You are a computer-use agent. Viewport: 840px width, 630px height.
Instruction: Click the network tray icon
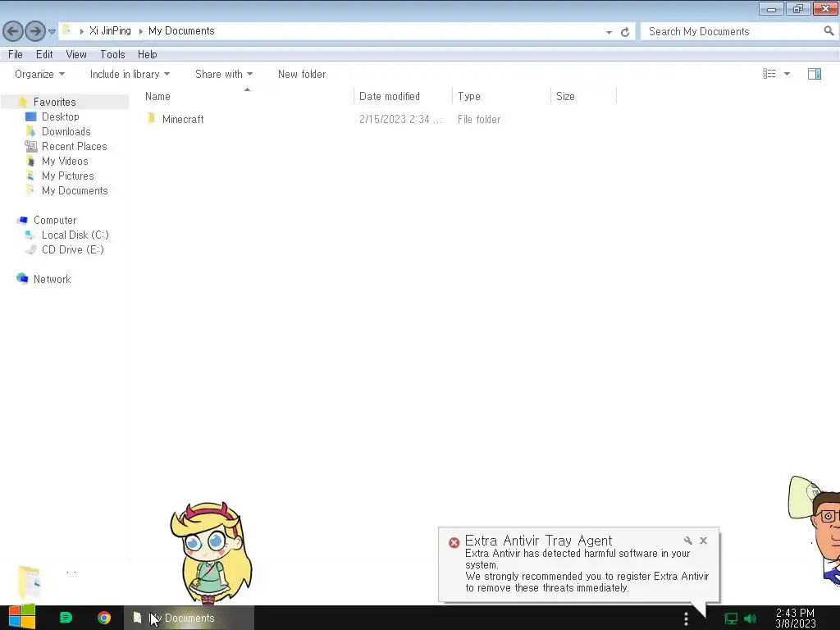[x=731, y=619]
